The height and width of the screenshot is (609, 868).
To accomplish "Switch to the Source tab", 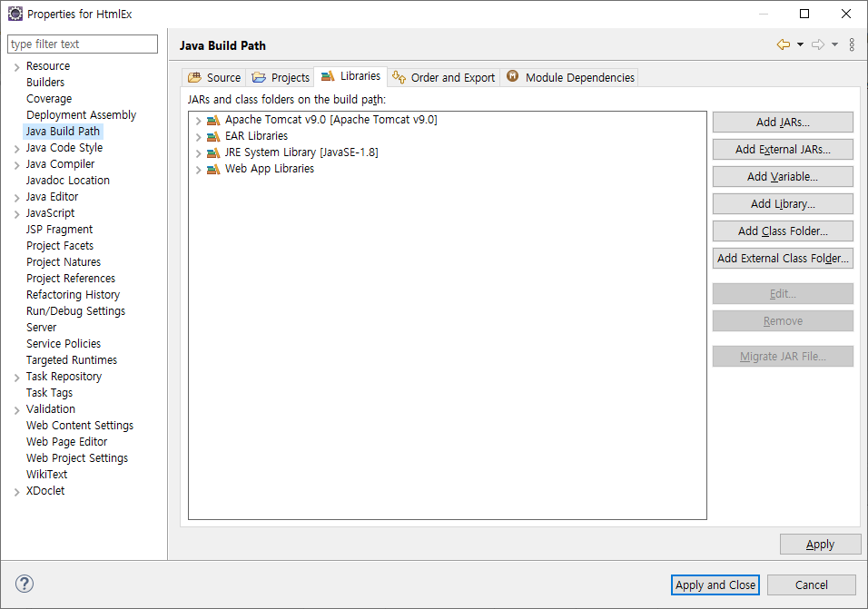I will [x=214, y=77].
